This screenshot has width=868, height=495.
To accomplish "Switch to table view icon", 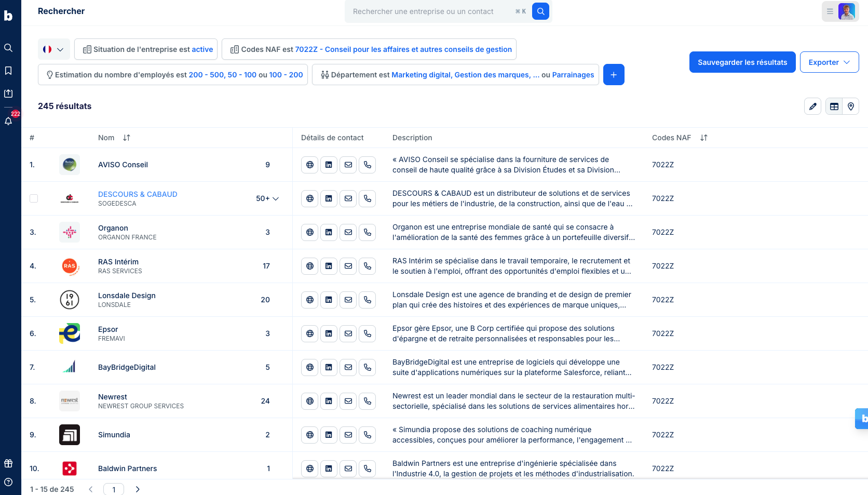I will pos(834,106).
